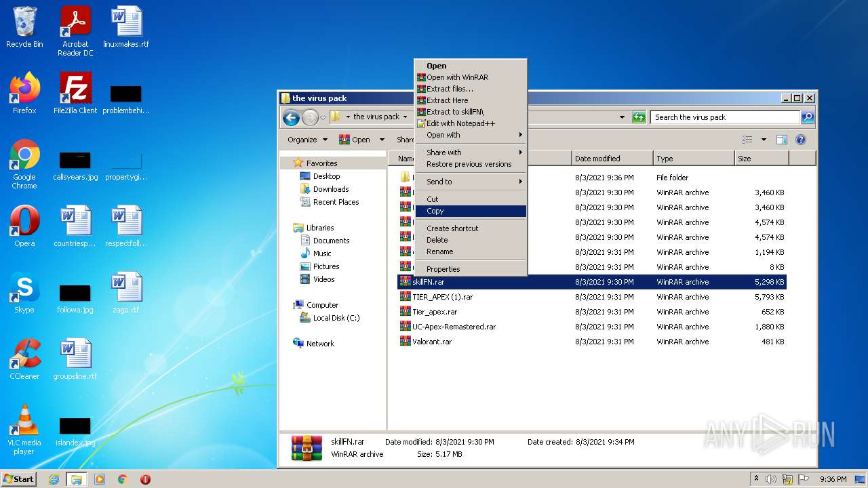Launch Skype desktop shortcut

[x=24, y=293]
